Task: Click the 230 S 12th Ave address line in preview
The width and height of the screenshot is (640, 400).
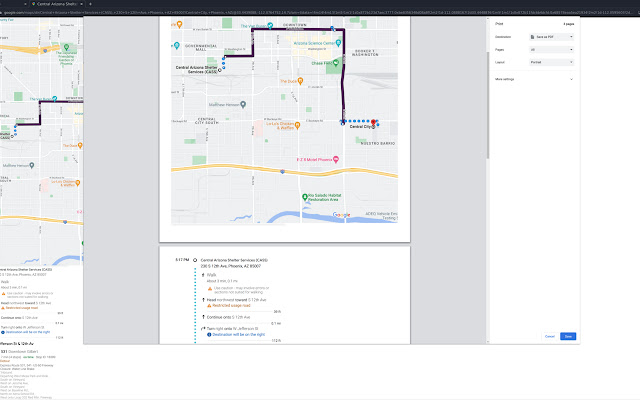Action: tap(231, 266)
